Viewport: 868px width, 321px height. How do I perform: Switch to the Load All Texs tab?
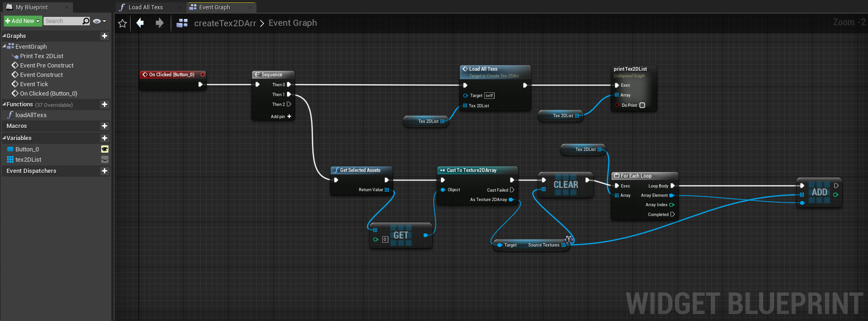tap(146, 7)
